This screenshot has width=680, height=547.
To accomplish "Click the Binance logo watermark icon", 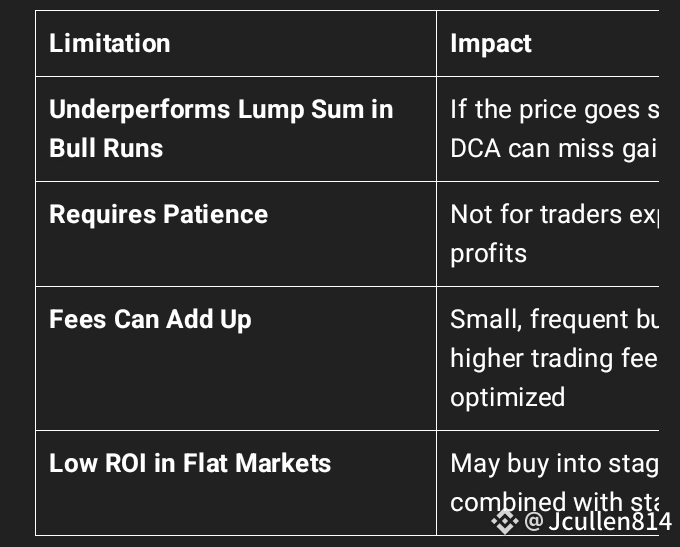I will tap(505, 521).
